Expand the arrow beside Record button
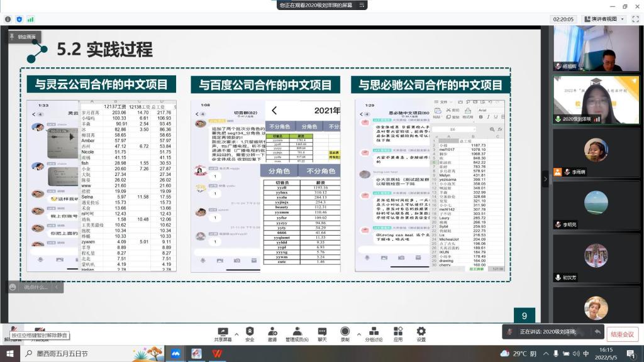 tap(358, 334)
